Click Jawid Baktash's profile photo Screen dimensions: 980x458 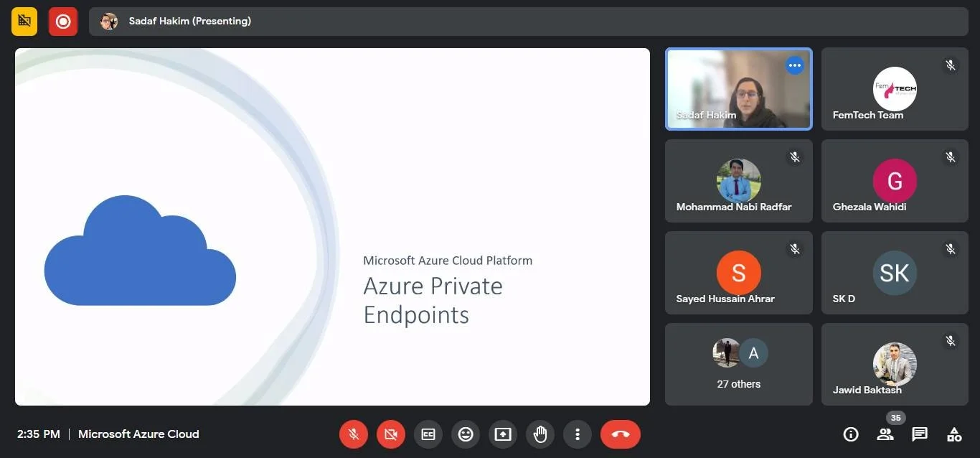895,364
